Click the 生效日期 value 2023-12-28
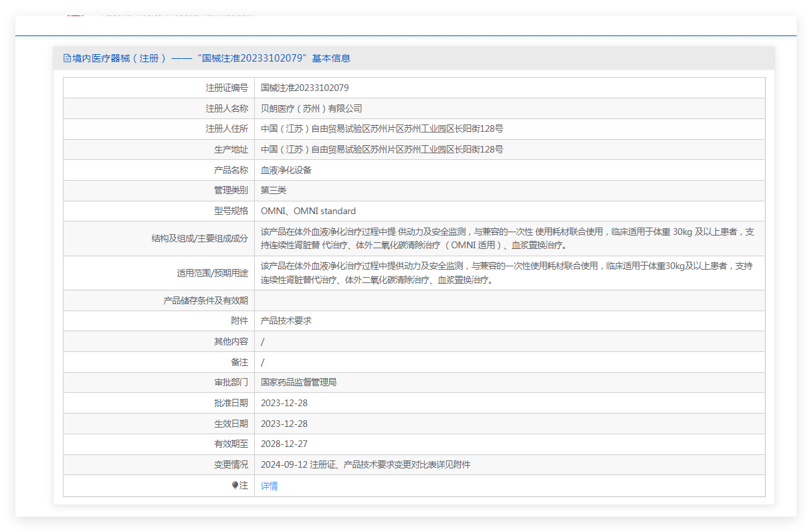The height and width of the screenshot is (532, 812). click(284, 424)
